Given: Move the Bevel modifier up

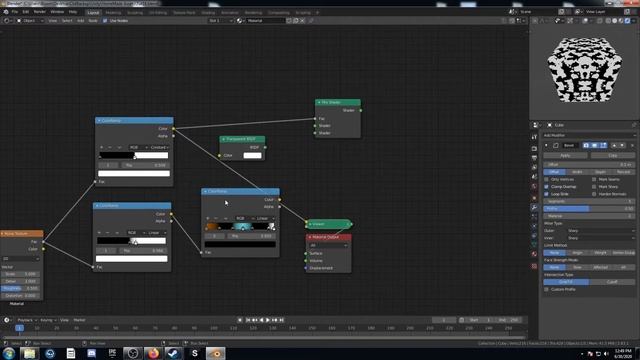Looking at the screenshot, I should coord(614,145).
